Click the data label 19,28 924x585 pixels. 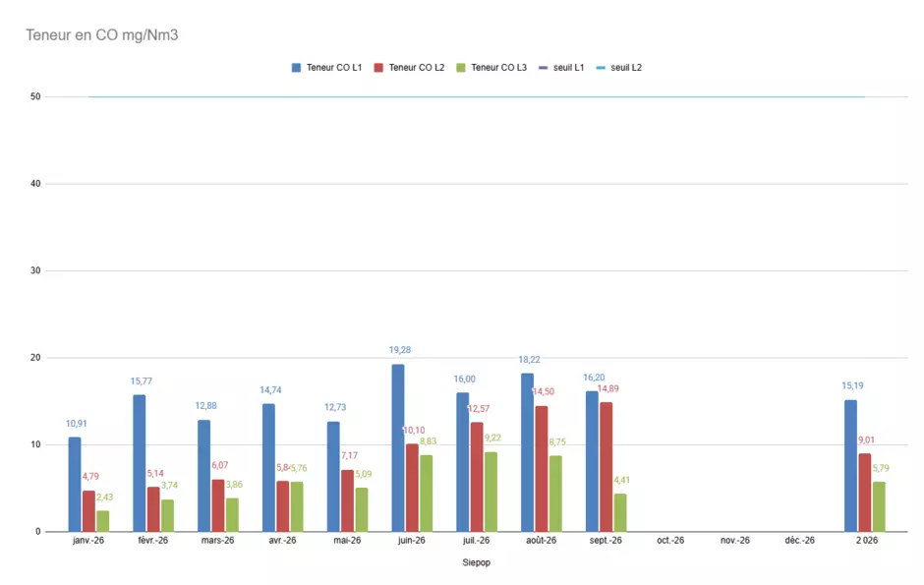[x=400, y=350]
